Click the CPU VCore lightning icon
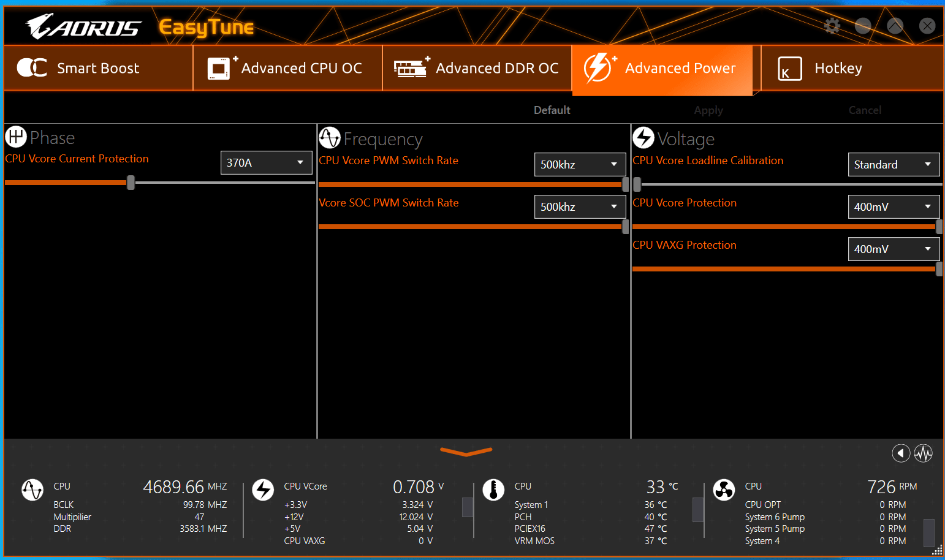 263,490
